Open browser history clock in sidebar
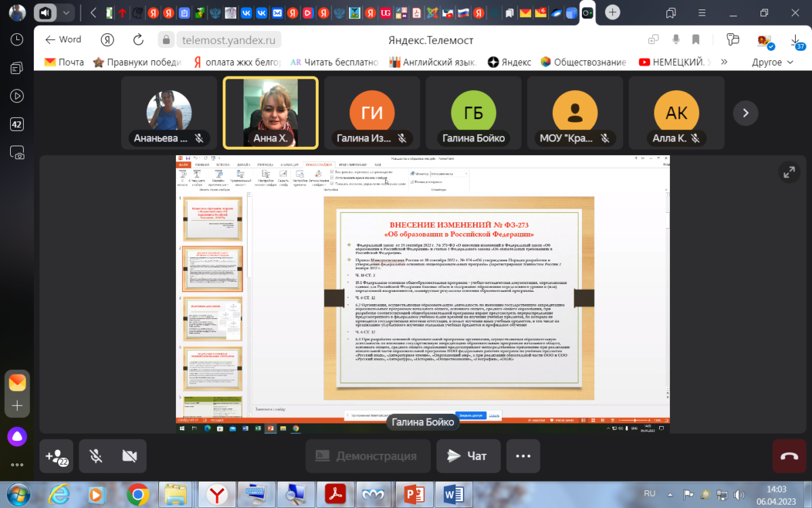 pos(17,40)
